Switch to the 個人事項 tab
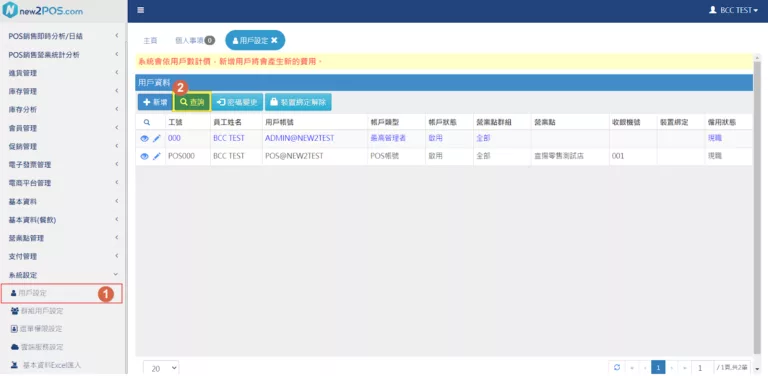 pos(194,41)
